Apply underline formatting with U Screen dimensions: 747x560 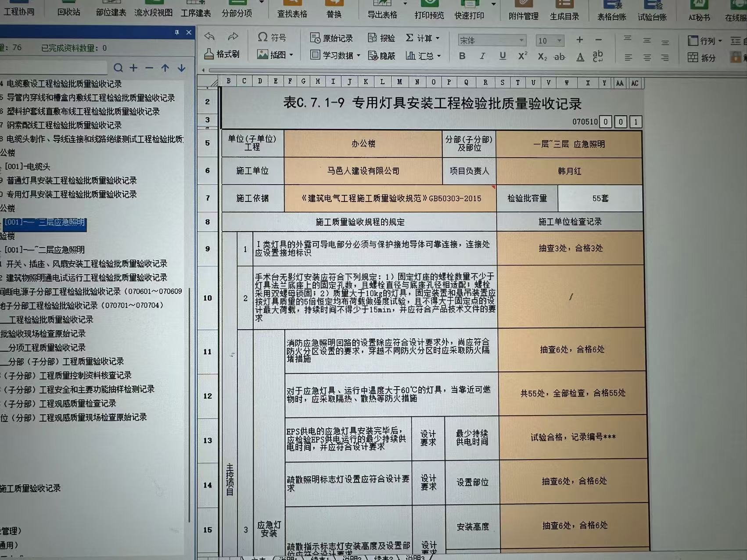[503, 56]
